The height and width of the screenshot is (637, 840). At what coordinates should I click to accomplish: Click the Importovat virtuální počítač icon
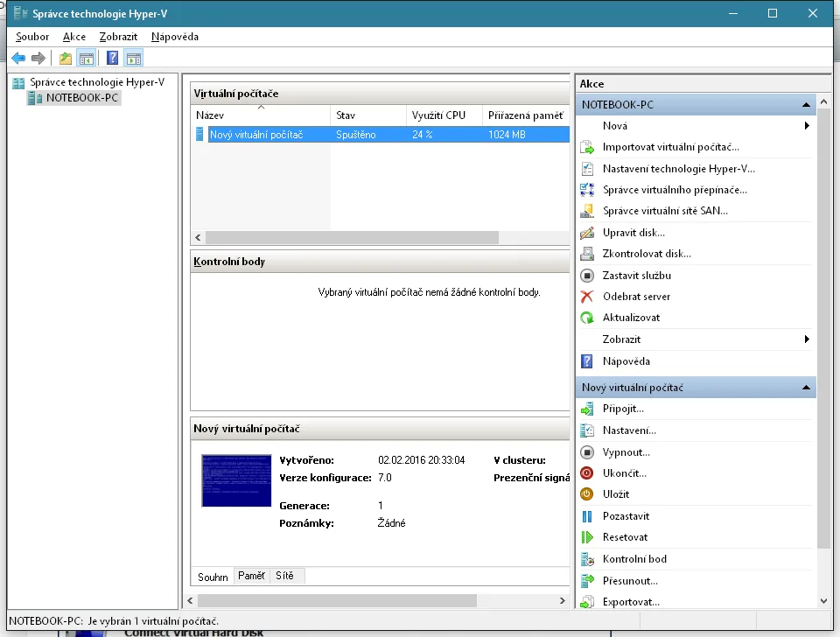click(587, 147)
